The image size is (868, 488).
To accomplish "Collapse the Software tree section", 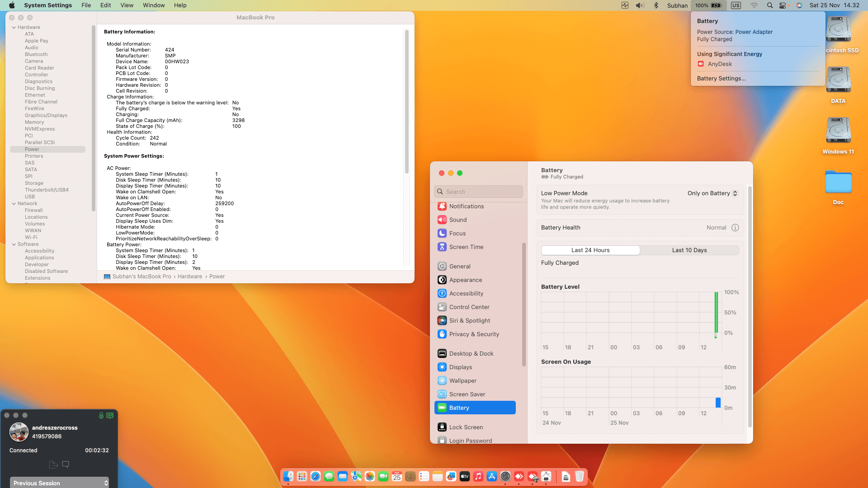I will pyautogui.click(x=14, y=244).
